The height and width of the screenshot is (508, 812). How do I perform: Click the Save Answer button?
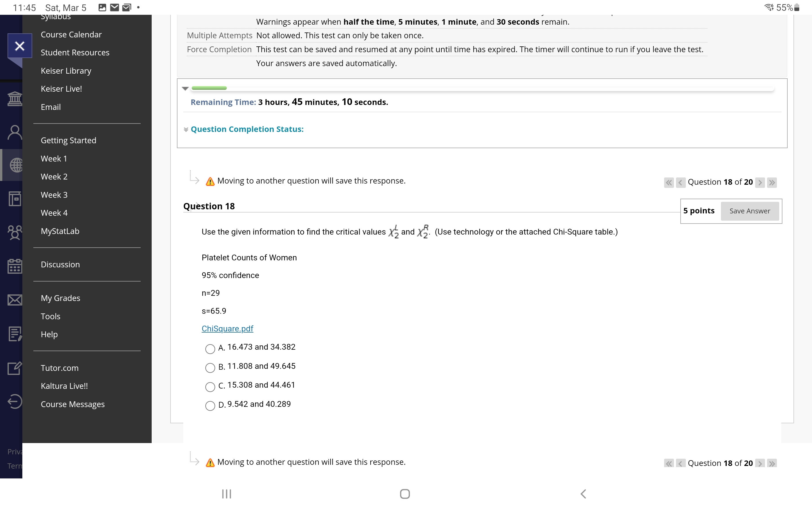pyautogui.click(x=750, y=211)
